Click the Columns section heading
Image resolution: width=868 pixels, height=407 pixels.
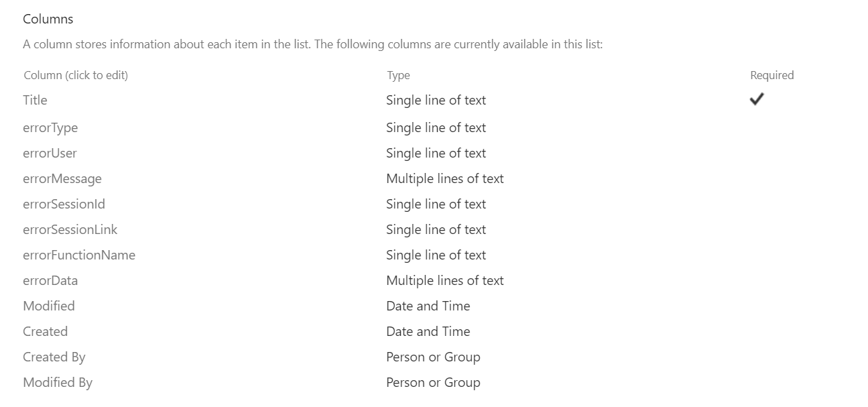coord(48,19)
